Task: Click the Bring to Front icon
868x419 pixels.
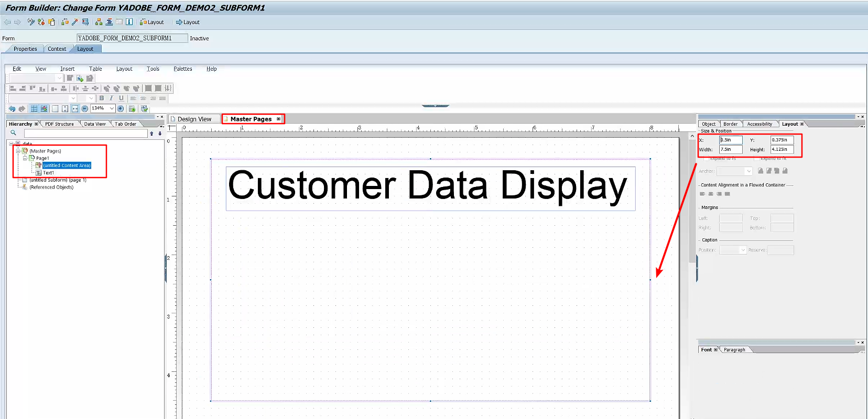Action: [107, 88]
